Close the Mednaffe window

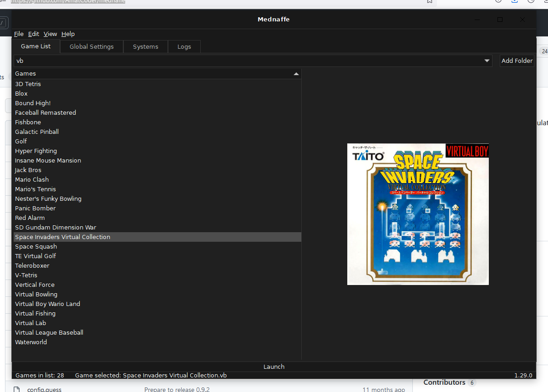tap(523, 20)
